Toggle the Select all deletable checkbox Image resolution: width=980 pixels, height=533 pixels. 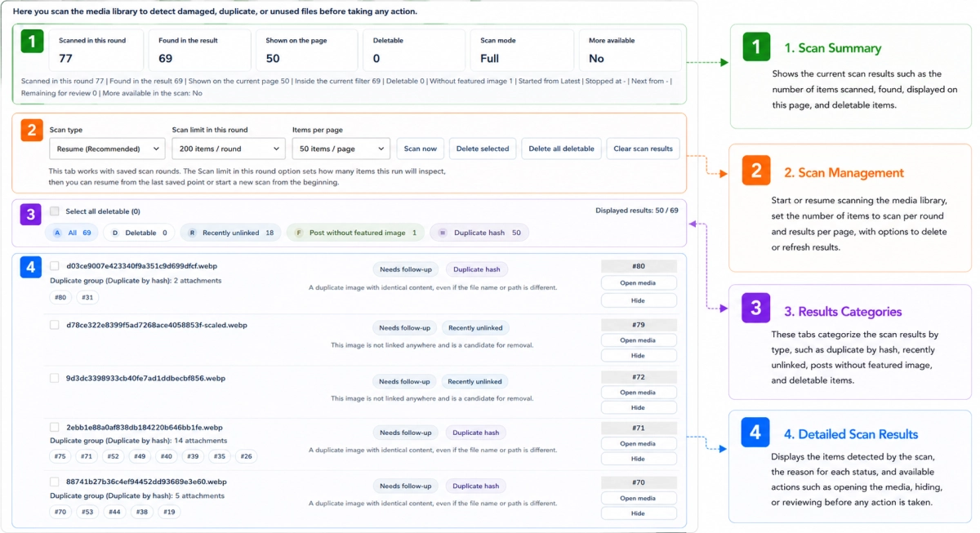(x=55, y=211)
